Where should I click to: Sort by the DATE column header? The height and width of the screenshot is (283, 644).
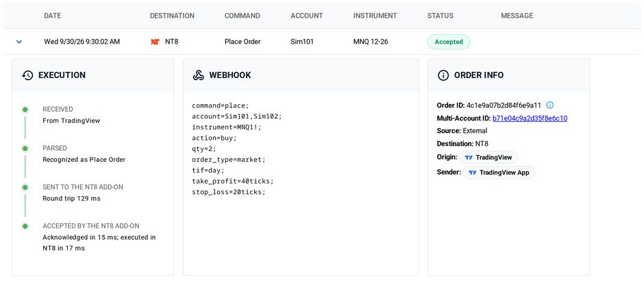pos(53,16)
